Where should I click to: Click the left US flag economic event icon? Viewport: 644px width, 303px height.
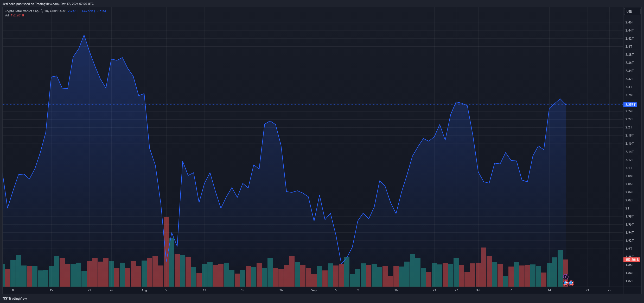tap(565, 283)
